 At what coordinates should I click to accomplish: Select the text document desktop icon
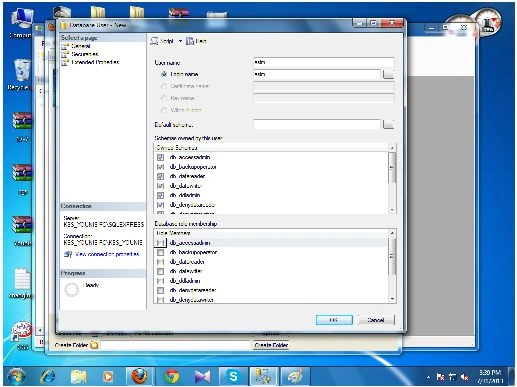tap(22, 283)
